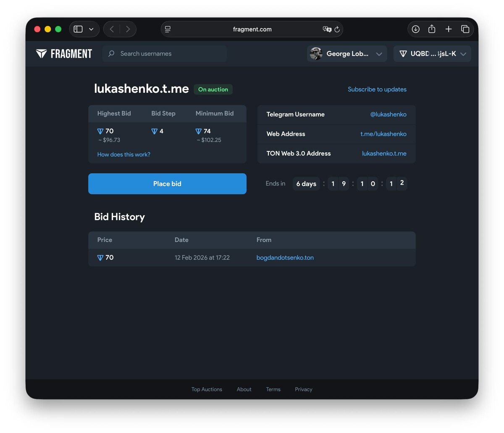Click the On auction status badge
The image size is (504, 433).
(x=213, y=89)
